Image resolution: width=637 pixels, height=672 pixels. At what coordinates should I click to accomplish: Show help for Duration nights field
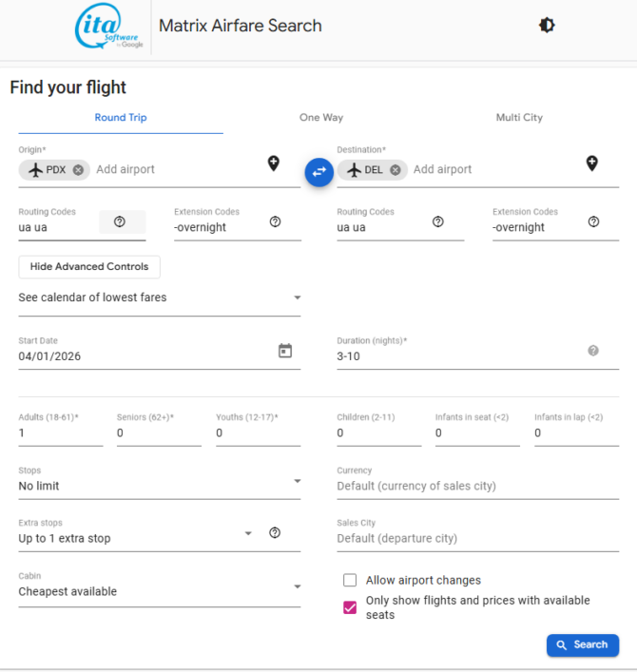[x=593, y=351]
